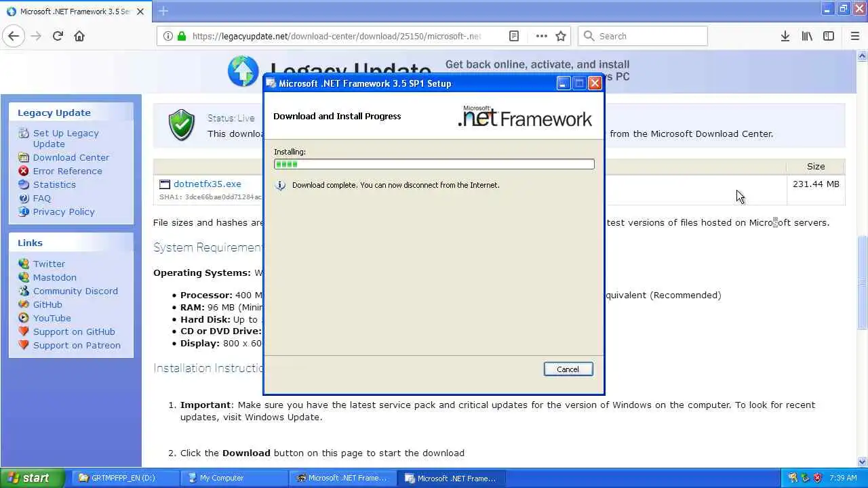Image resolution: width=868 pixels, height=488 pixels.
Task: Click the active Microsoft .NET Frame taskbar button
Action: click(453, 478)
